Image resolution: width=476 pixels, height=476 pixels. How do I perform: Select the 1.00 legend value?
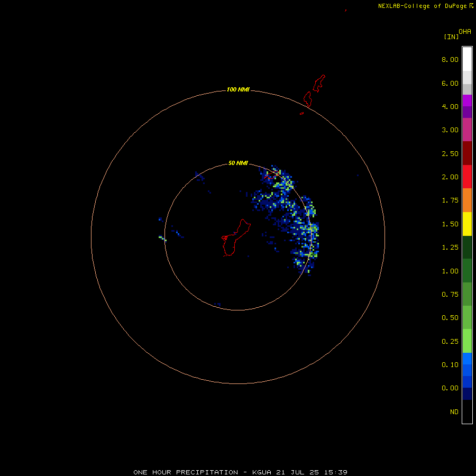click(x=450, y=271)
